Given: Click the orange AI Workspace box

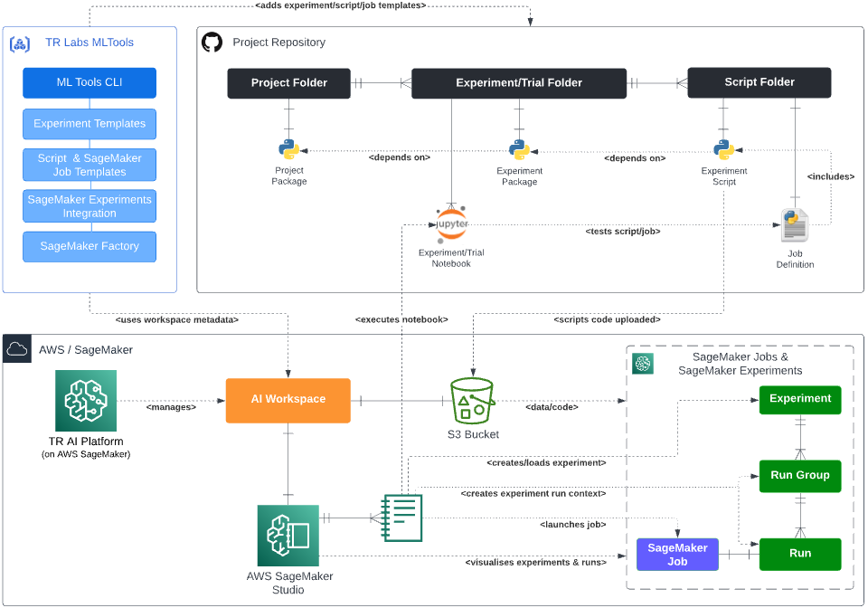Looking at the screenshot, I should tap(288, 400).
